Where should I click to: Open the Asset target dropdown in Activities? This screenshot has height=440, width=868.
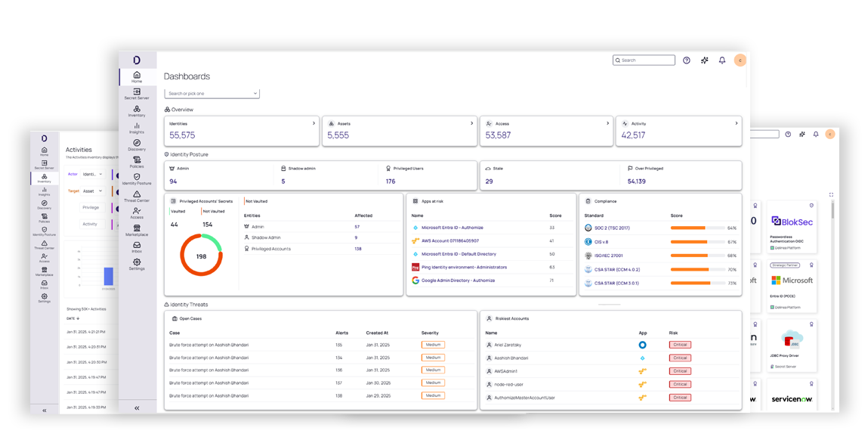pyautogui.click(x=92, y=191)
